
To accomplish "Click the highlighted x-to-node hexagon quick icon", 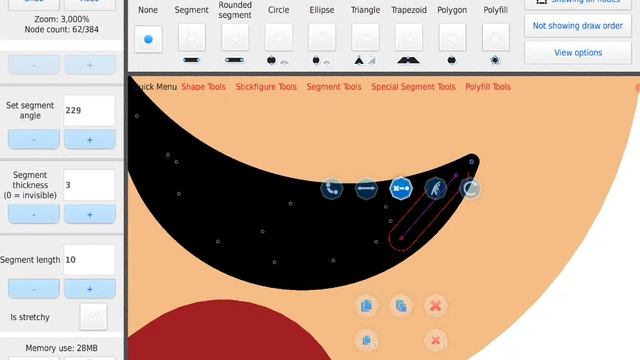I will tap(401, 189).
